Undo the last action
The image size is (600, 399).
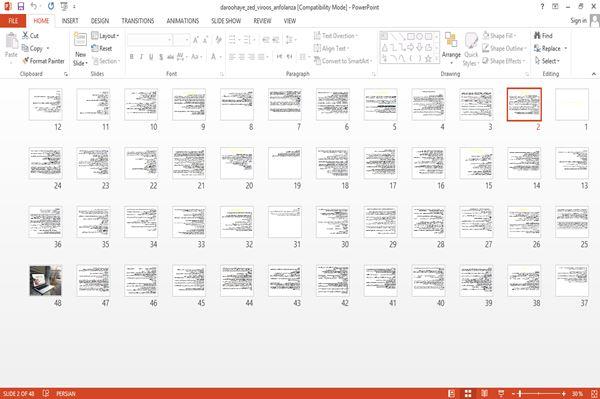[34, 7]
